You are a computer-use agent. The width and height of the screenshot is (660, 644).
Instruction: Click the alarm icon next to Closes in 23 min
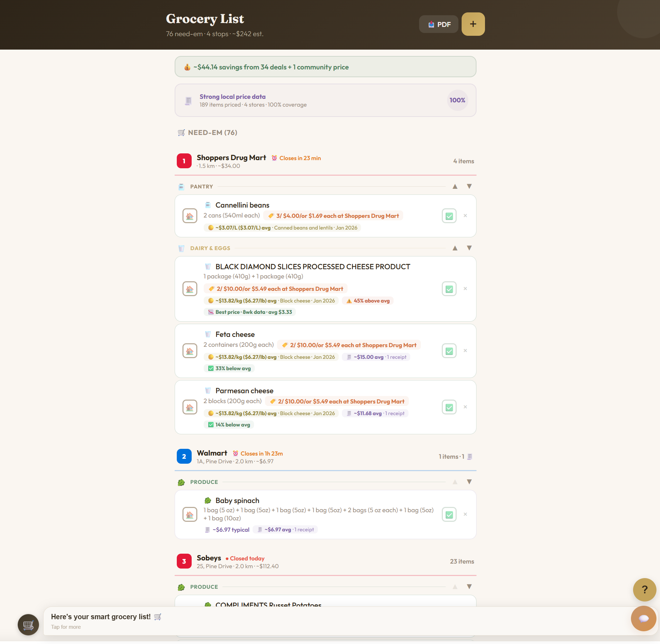(274, 158)
